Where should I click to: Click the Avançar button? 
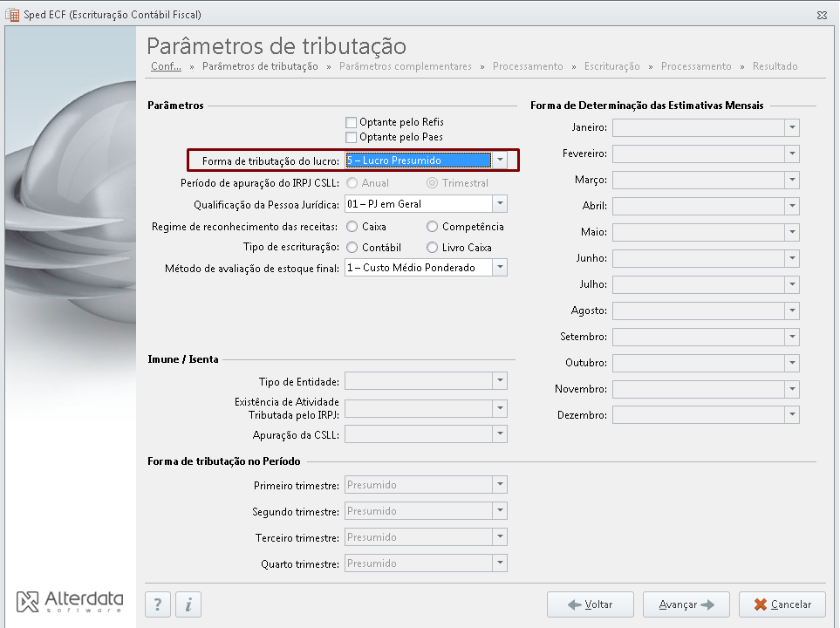(686, 604)
